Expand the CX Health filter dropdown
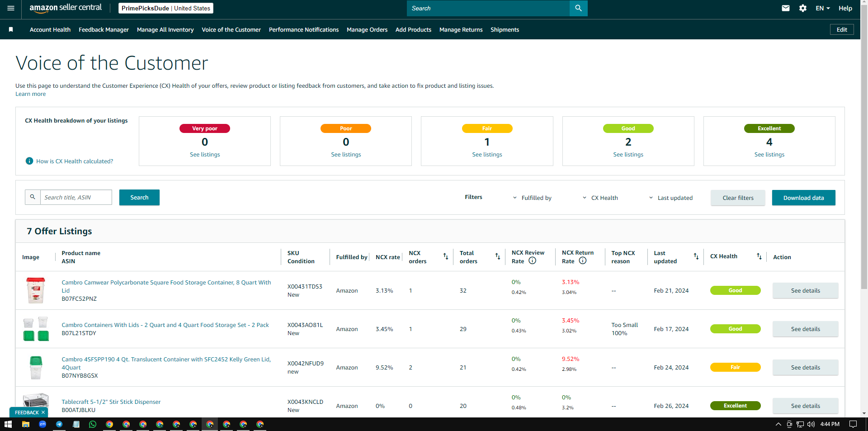This screenshot has width=868, height=431. click(x=600, y=198)
